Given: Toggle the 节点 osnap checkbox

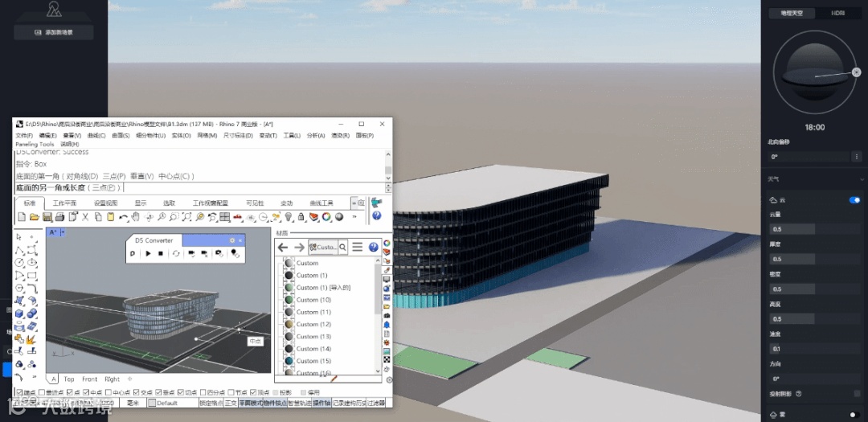Looking at the screenshot, I should pyautogui.click(x=231, y=392).
